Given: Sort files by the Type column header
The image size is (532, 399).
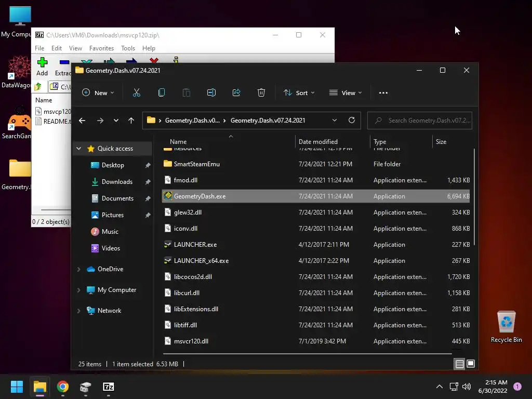Looking at the screenshot, I should pos(380,142).
